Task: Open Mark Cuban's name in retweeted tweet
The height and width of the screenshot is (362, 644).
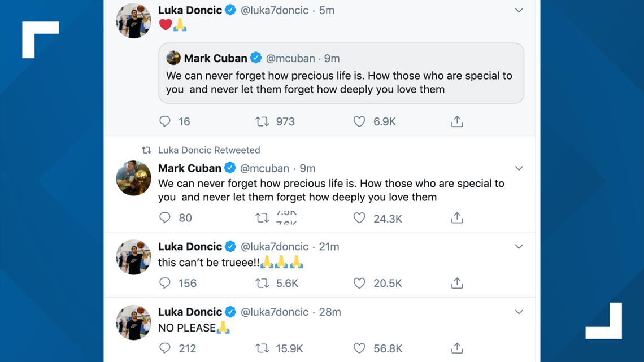Action: coord(190,168)
